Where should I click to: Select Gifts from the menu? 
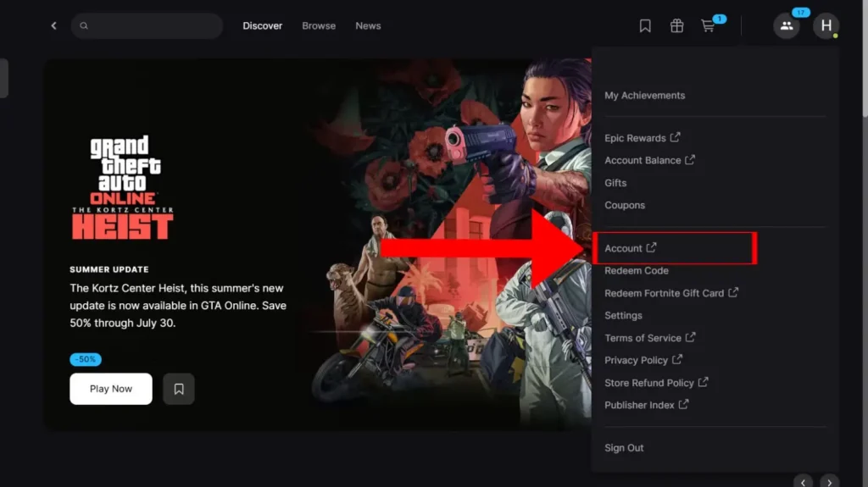[x=615, y=183]
